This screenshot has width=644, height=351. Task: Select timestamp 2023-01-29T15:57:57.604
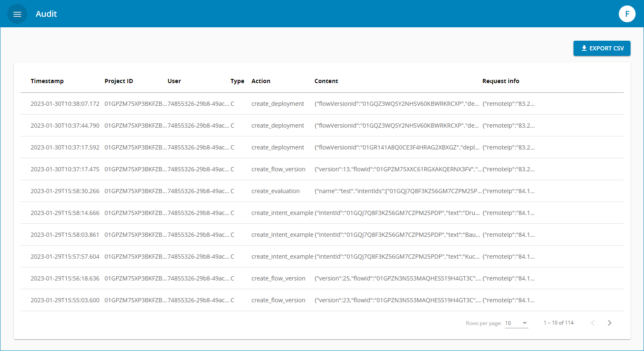(65, 257)
